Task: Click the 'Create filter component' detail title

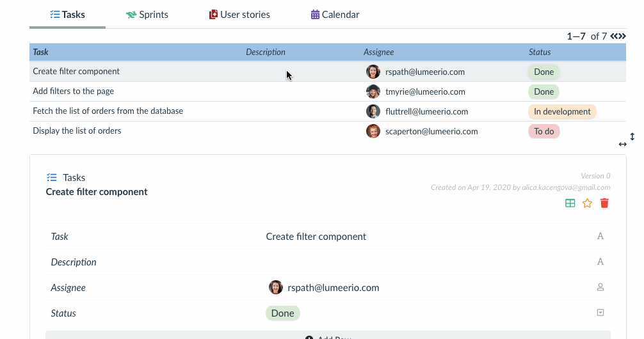Action: [x=97, y=192]
